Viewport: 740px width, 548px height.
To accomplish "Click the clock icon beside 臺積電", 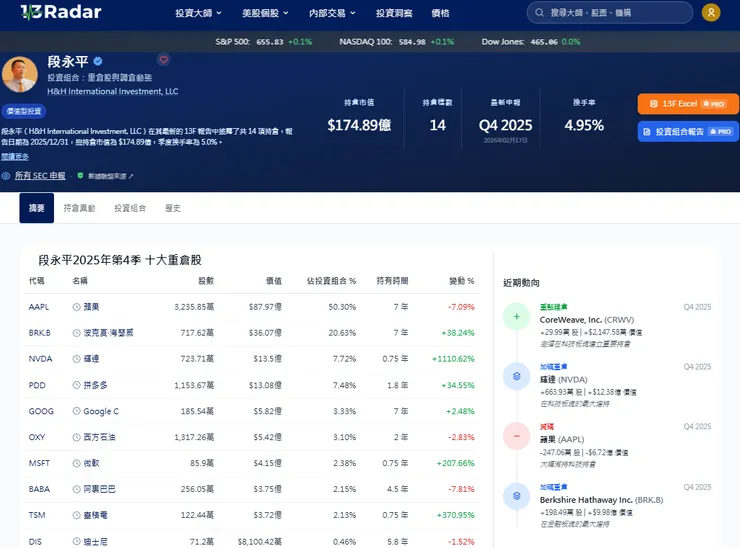I will 76,515.
